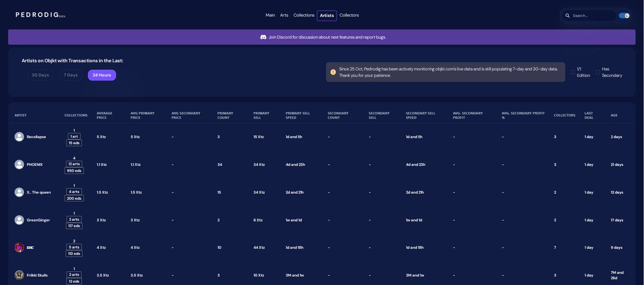
Task: Click the '12 eds' badge for Frilkki Skulls
Action: 74,281
